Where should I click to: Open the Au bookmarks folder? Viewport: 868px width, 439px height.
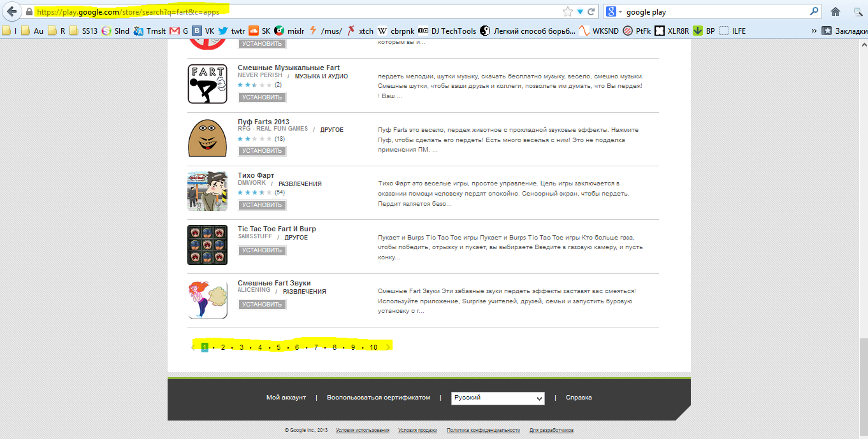click(33, 31)
